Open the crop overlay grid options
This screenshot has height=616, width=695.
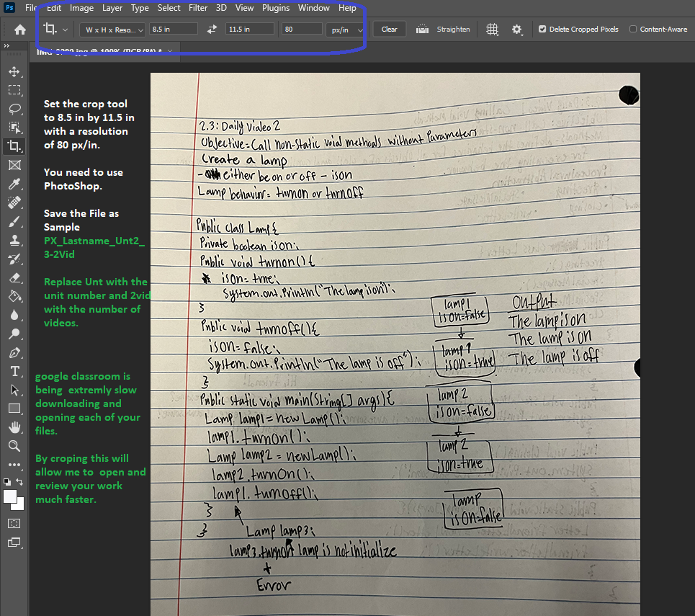point(493,30)
